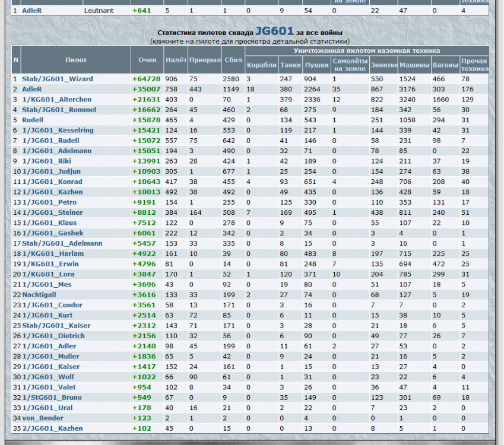Click the Вагоны column header
The width and height of the screenshot is (504, 445).
[445, 65]
